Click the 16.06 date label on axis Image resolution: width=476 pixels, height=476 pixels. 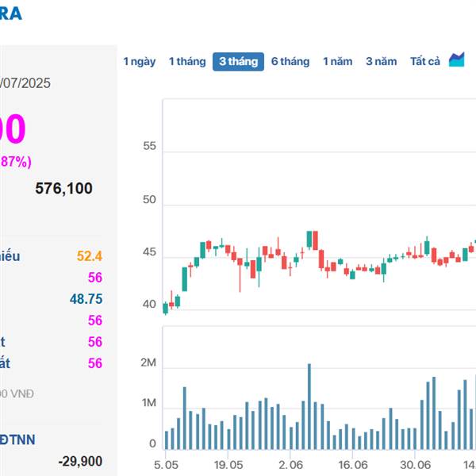(x=353, y=465)
